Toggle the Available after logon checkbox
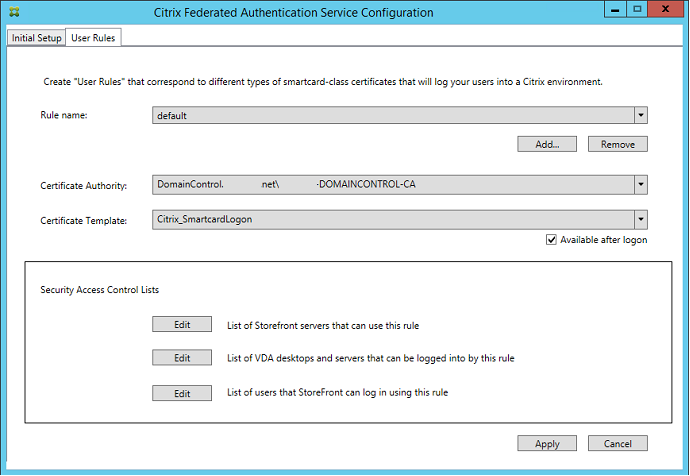 coord(551,240)
